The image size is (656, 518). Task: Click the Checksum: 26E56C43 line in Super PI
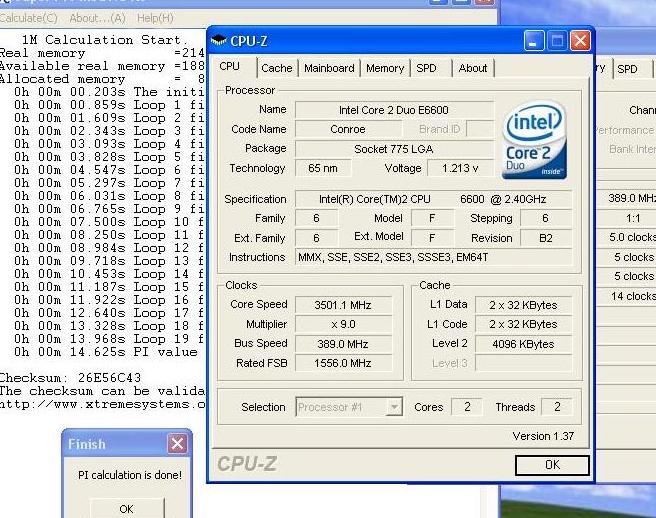(70, 378)
